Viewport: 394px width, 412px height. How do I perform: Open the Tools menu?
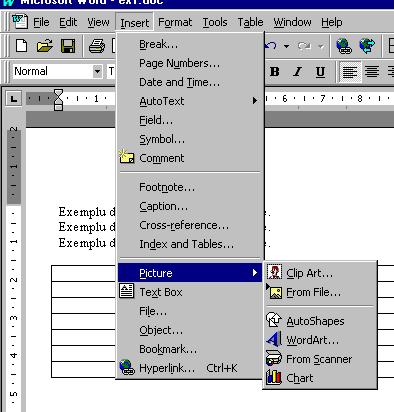215,22
